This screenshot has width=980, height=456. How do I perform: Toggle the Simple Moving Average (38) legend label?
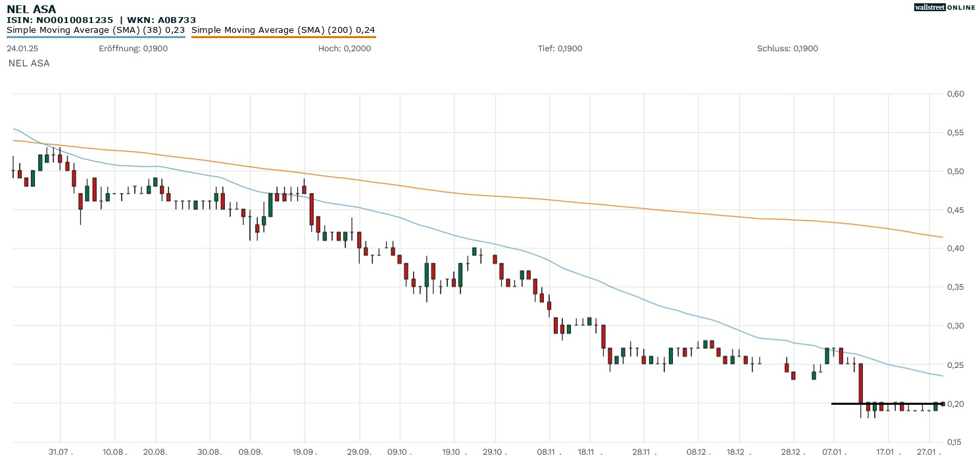[95, 30]
